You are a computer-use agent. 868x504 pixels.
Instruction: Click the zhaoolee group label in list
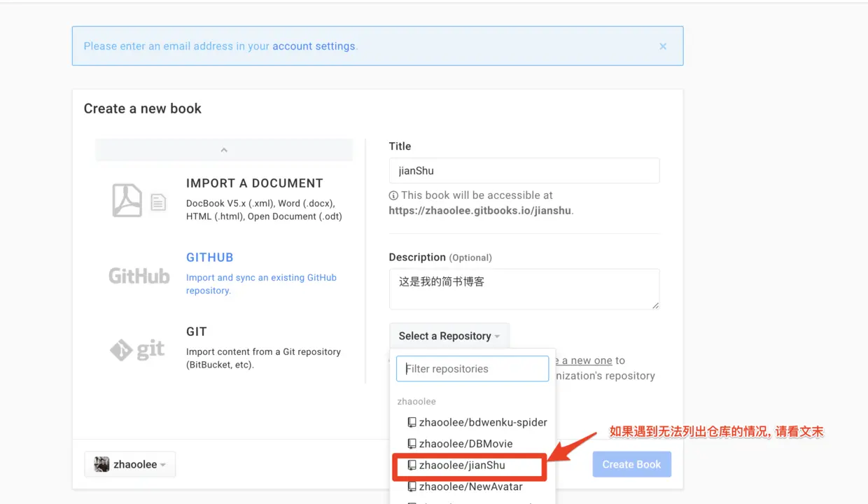click(416, 402)
